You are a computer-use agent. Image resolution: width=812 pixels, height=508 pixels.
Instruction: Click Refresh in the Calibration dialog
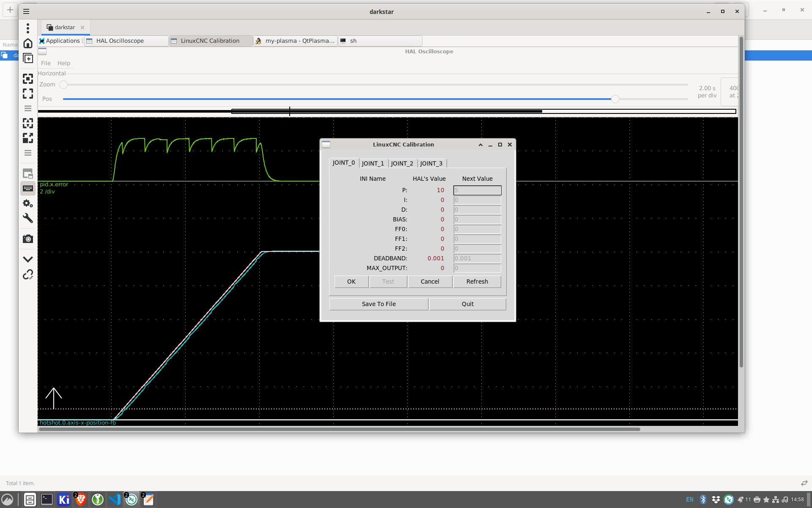477,282
